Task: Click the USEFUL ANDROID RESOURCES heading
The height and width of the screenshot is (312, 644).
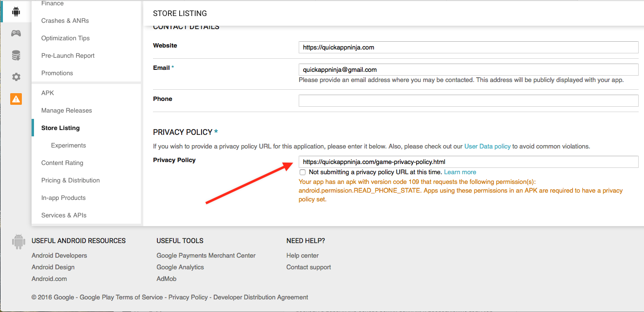Action: (x=79, y=241)
